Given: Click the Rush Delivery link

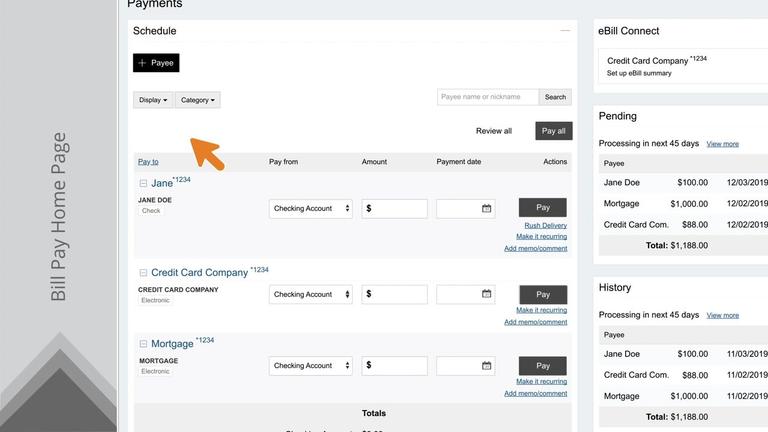Looking at the screenshot, I should 546,225.
